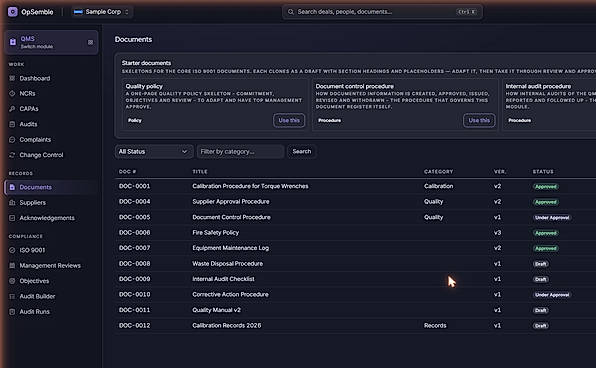Viewport: 596px width, 368px height.
Task: Use this Quality policy starter document
Action: coord(289,121)
